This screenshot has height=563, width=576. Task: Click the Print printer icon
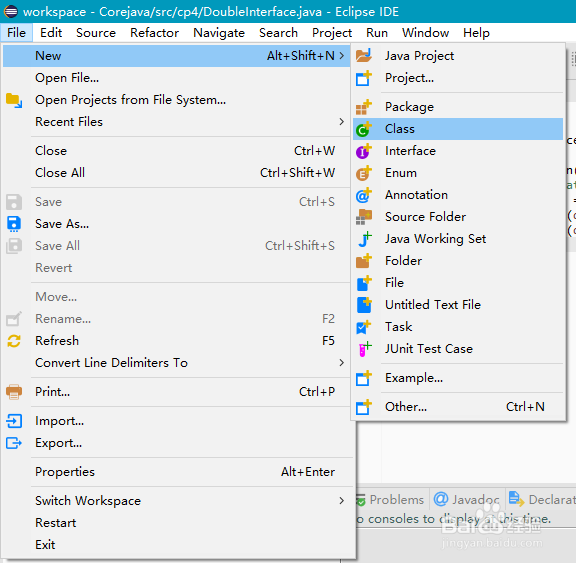coord(14,392)
